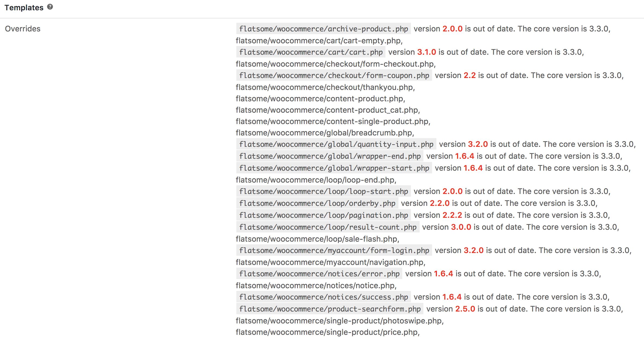644x337 pixels.
Task: Click red version 3.2.0 of quantity-input.php
Action: coord(478,144)
